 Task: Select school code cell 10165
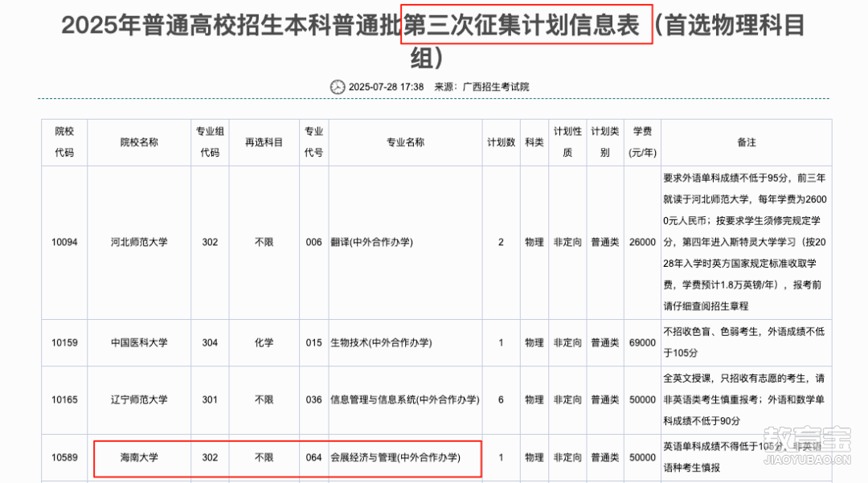point(64,399)
